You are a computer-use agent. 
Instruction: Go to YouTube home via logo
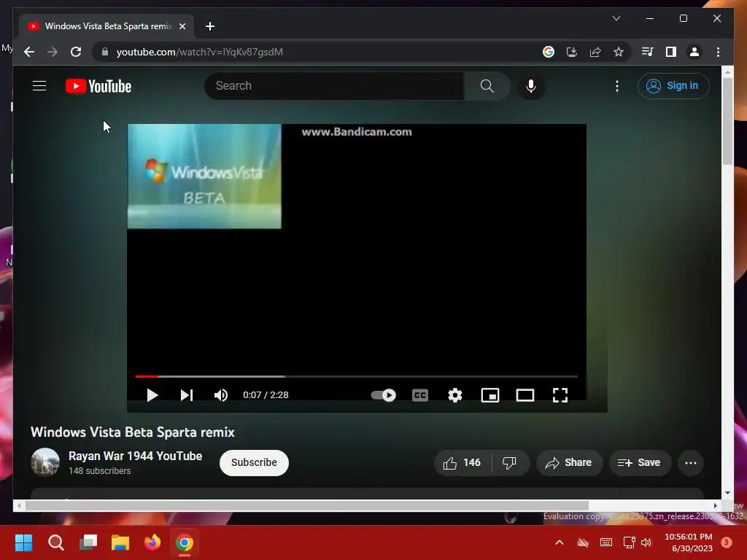tap(98, 86)
